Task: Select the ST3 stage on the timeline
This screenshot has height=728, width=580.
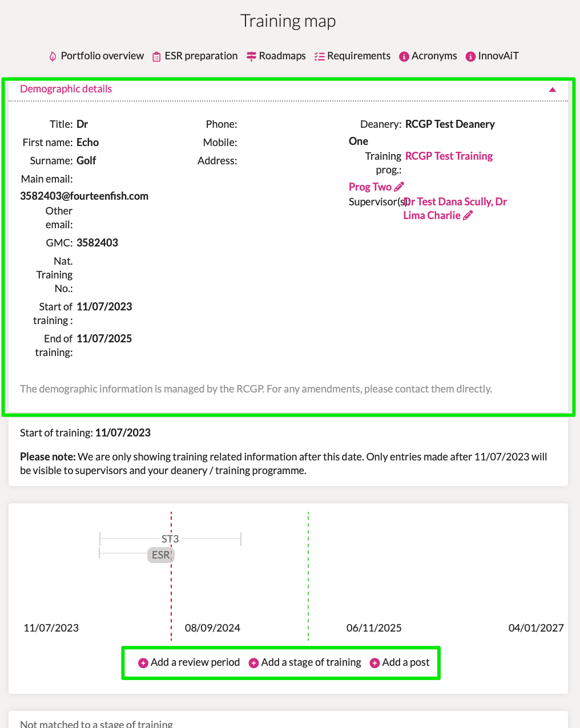Action: point(170,539)
